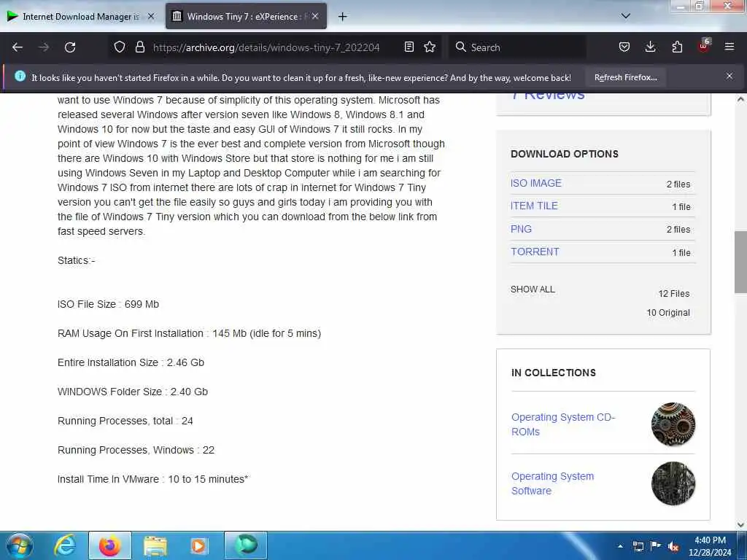Click the Reviews heading link

(548, 96)
